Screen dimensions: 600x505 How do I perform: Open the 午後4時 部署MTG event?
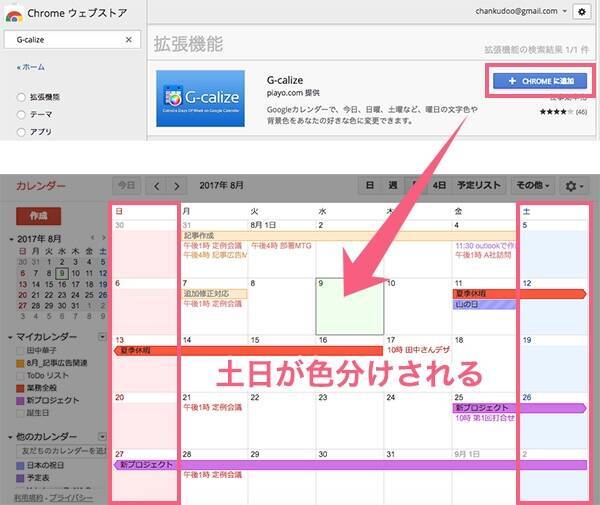pyautogui.click(x=281, y=246)
